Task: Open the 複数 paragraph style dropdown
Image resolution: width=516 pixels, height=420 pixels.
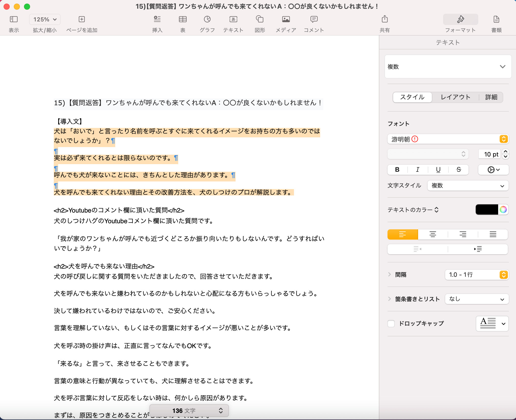Action: tap(448, 67)
